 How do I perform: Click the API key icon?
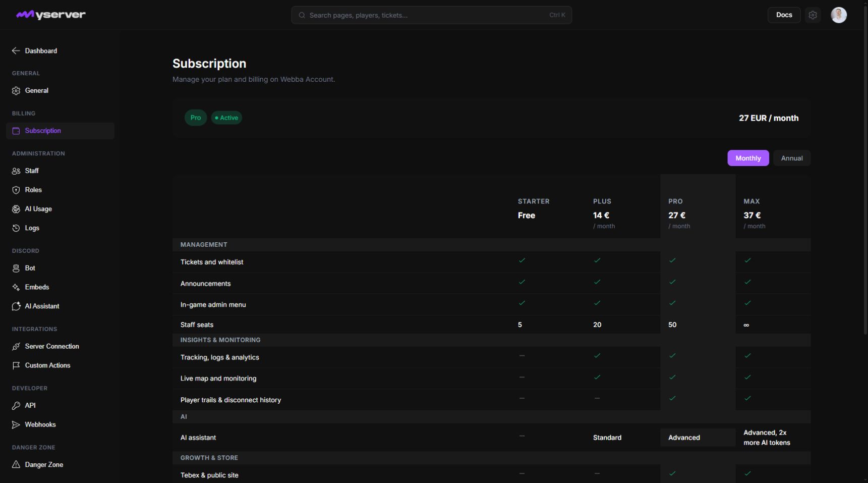click(16, 406)
